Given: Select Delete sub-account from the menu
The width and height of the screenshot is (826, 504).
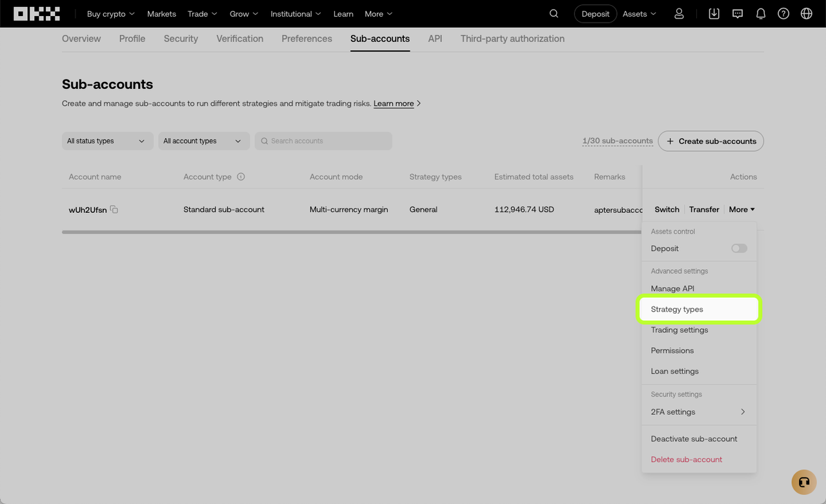Looking at the screenshot, I should tap(686, 459).
